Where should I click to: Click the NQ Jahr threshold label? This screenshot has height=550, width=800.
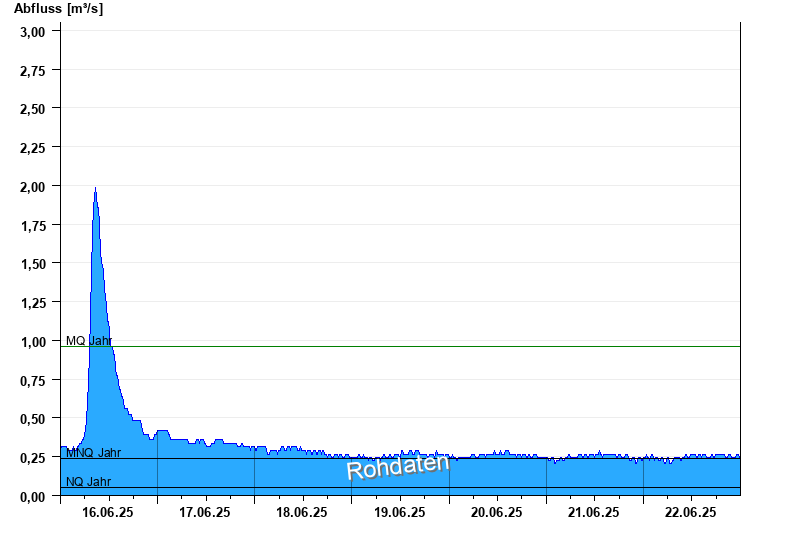[88, 481]
